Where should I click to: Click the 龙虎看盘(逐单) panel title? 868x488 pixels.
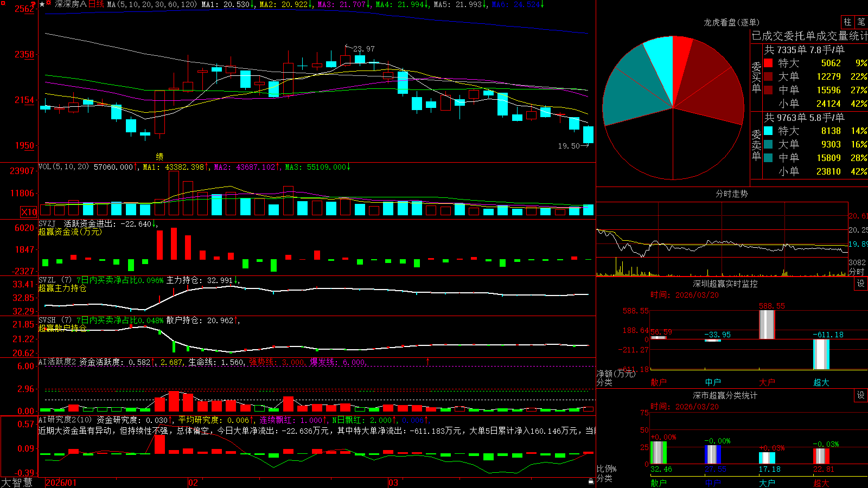click(x=731, y=22)
